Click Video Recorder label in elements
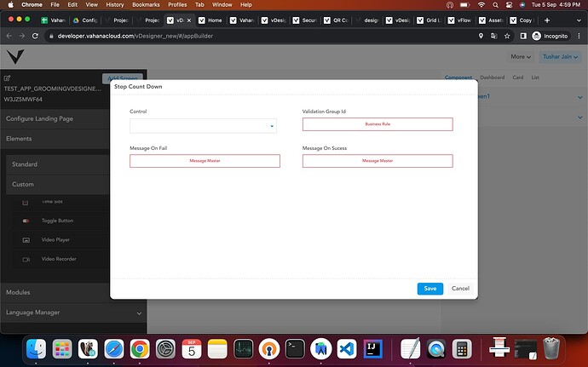Screen dimensions: 588x367 59,259
